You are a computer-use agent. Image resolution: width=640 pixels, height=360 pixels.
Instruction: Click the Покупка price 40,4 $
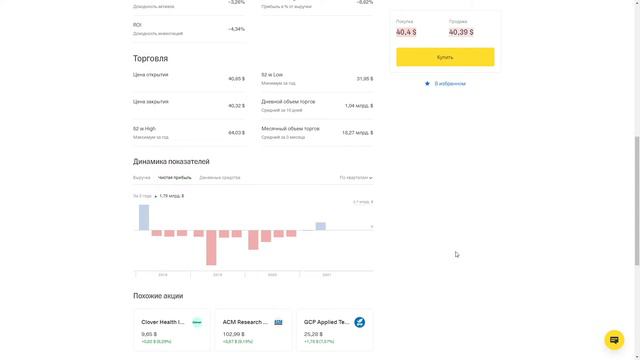406,32
